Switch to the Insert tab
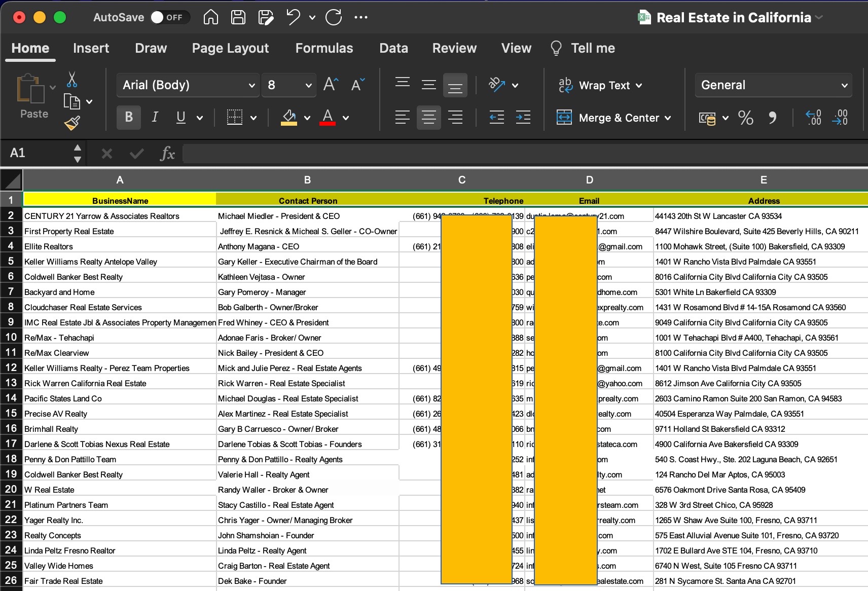This screenshot has width=868, height=591. point(91,48)
